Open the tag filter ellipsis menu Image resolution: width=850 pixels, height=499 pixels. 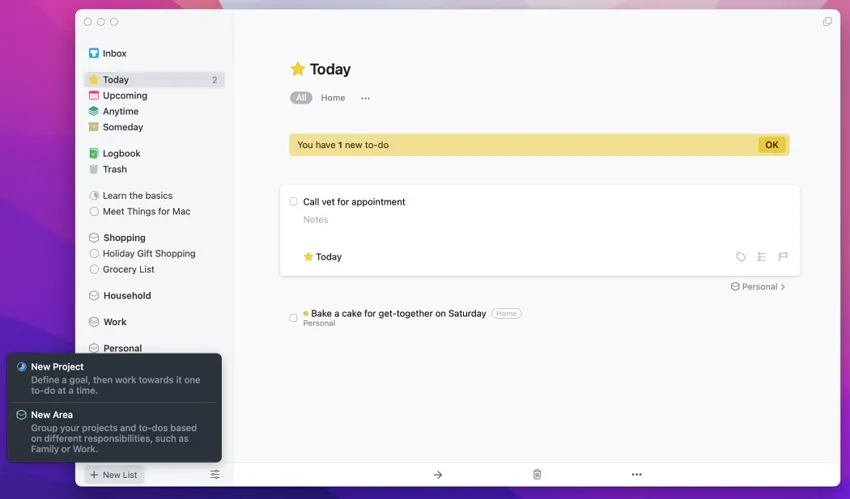[365, 99]
